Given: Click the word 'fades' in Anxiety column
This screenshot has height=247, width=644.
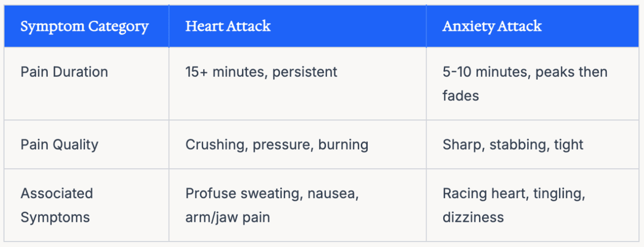Looking at the screenshot, I should (461, 96).
